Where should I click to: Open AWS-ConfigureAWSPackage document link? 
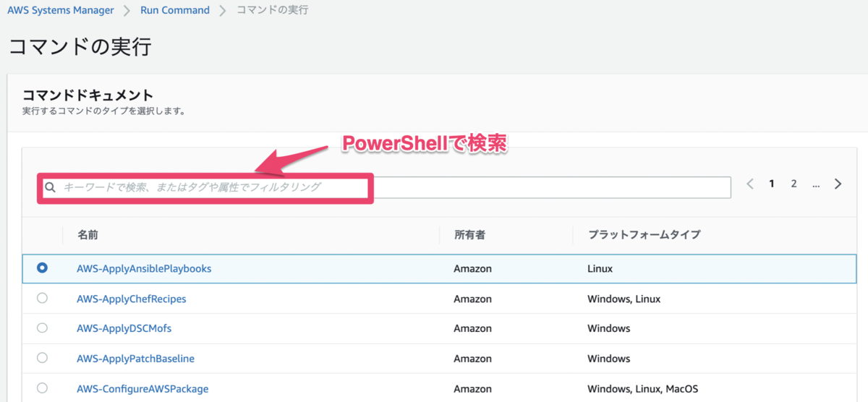click(142, 389)
